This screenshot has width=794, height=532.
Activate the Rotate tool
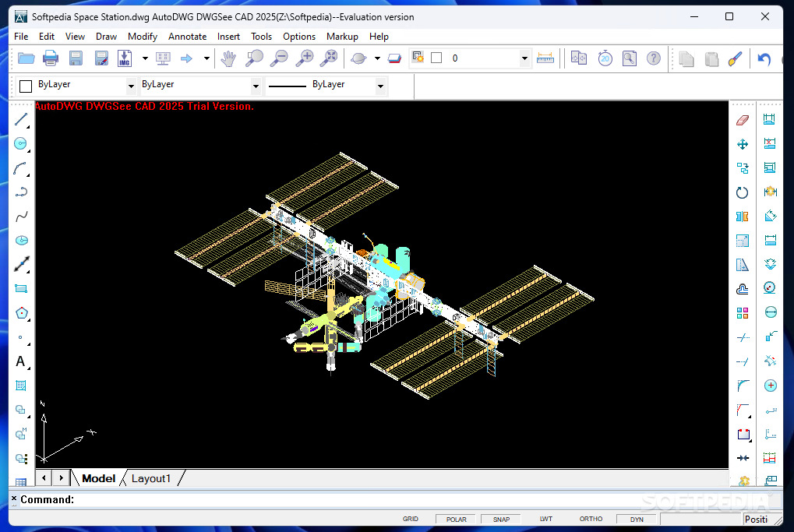742,192
